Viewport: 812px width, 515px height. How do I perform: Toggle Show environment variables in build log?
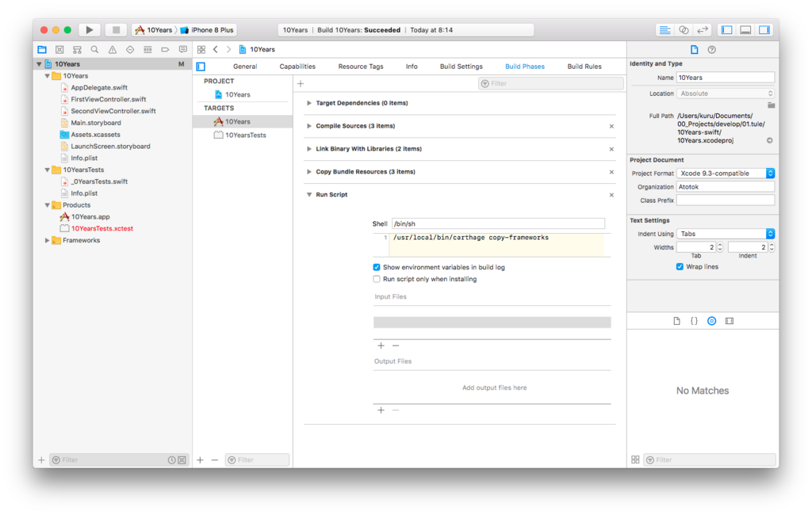377,268
